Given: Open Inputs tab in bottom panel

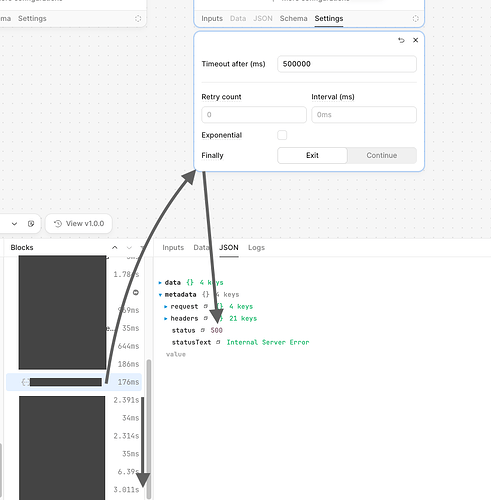Looking at the screenshot, I should point(173,247).
